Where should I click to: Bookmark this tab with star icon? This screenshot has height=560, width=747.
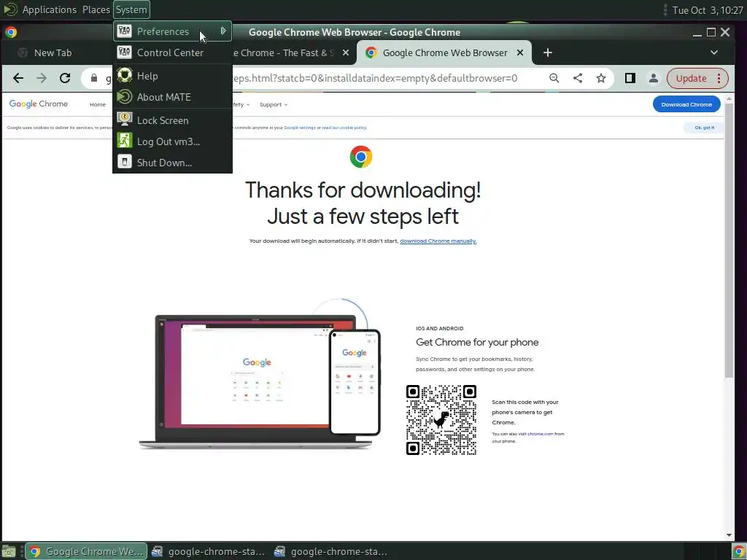(601, 78)
